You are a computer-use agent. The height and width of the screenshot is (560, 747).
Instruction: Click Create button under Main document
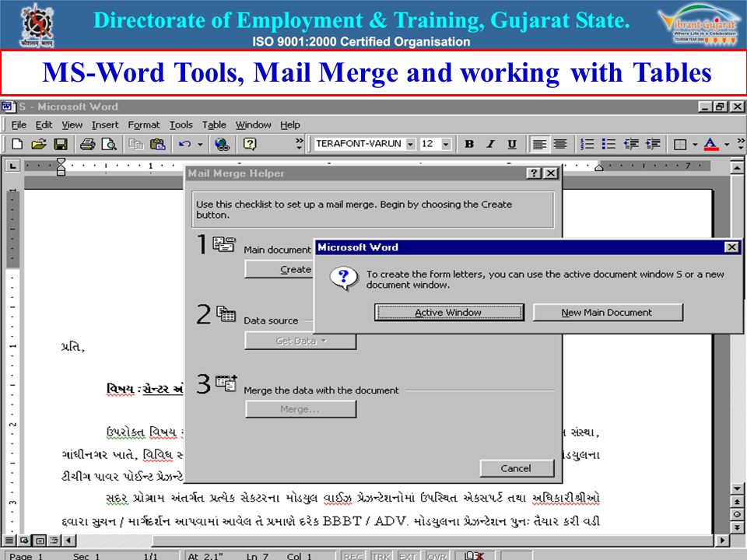[x=279, y=270]
